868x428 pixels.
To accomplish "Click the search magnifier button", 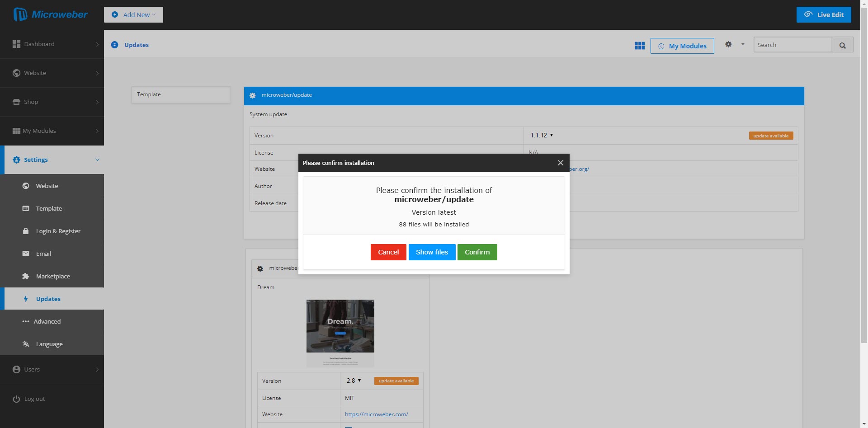I will (x=843, y=45).
